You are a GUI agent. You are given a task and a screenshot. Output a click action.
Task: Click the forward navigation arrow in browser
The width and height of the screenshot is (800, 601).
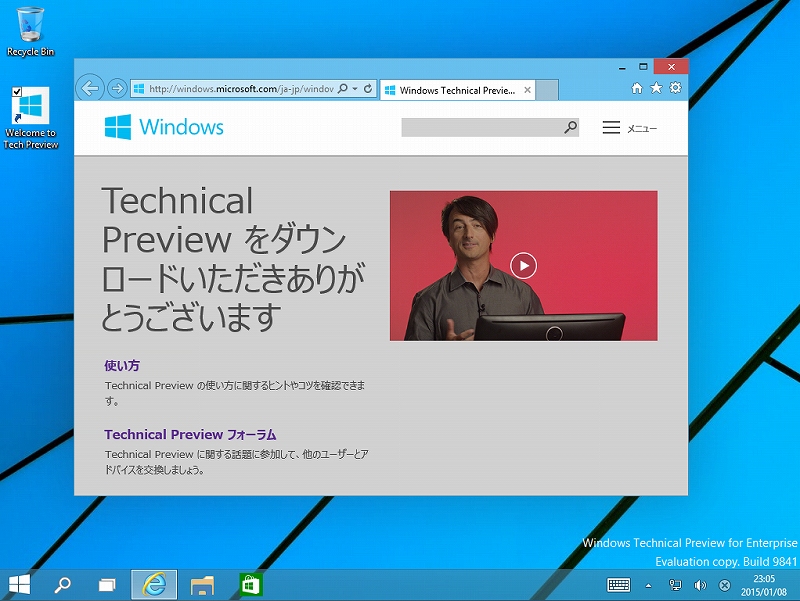[117, 88]
